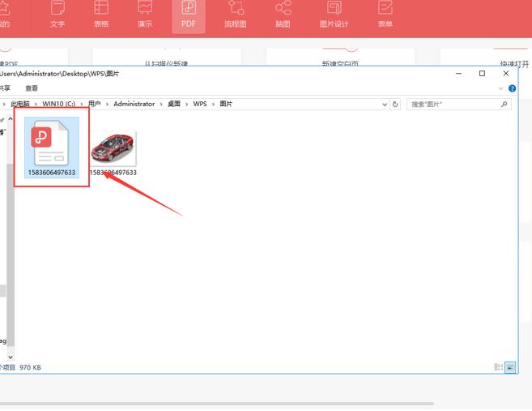Switch to large icons view layout
The image size is (532, 411).
click(x=510, y=367)
